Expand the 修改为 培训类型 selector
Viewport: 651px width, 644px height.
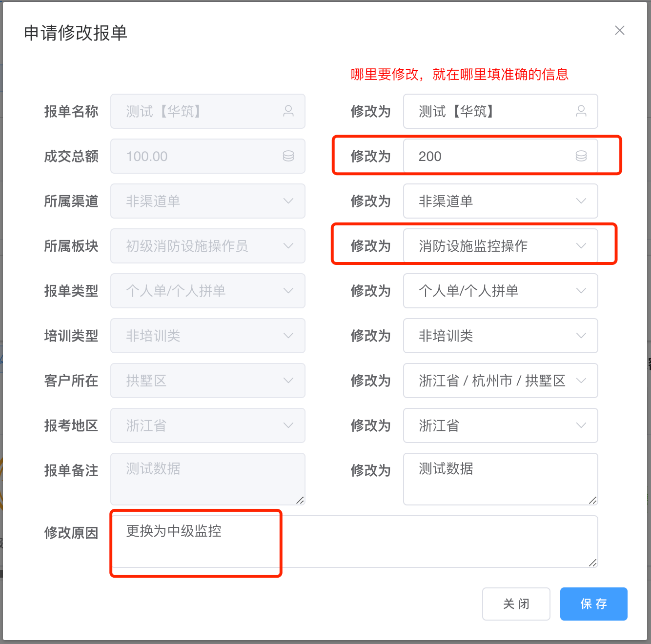coord(500,336)
